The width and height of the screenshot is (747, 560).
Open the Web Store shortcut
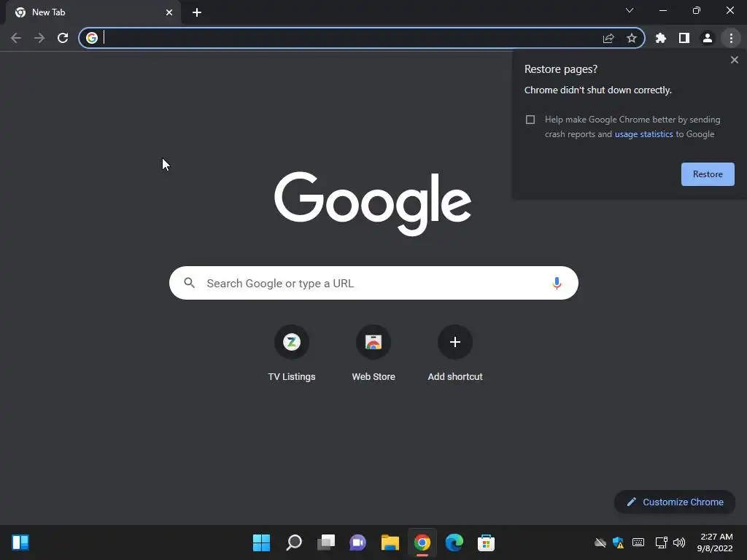pyautogui.click(x=373, y=354)
